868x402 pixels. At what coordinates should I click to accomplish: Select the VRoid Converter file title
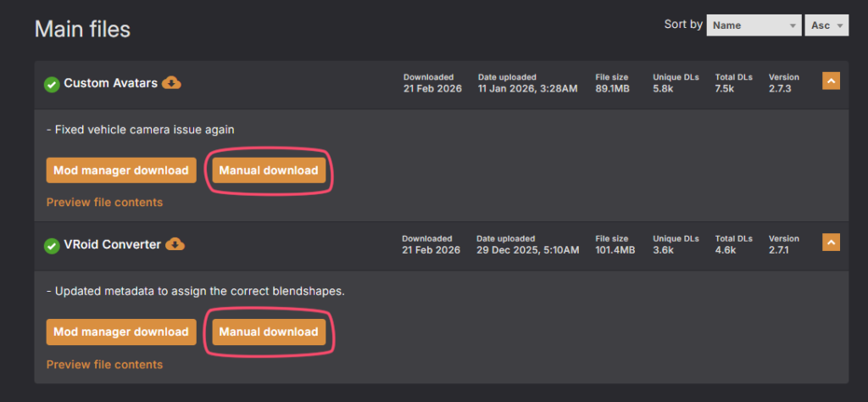pos(112,244)
